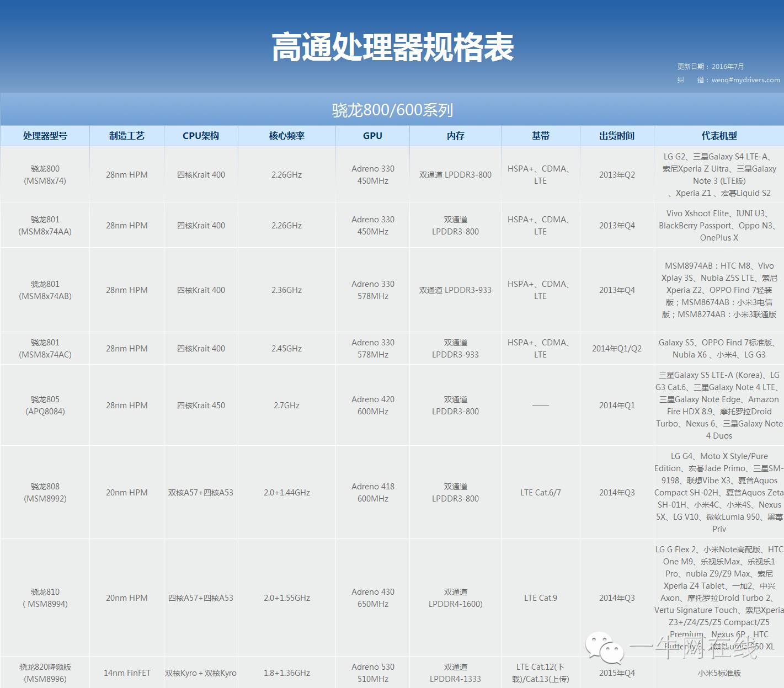The width and height of the screenshot is (784, 688).
Task: Click the GPU column header
Action: tap(373, 136)
